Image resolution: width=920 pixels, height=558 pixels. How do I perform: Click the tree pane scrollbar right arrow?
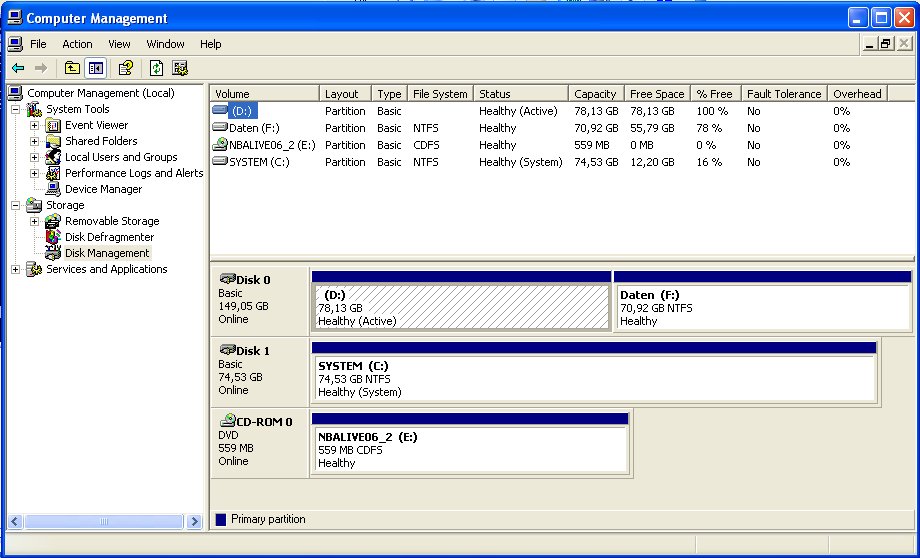[x=194, y=521]
